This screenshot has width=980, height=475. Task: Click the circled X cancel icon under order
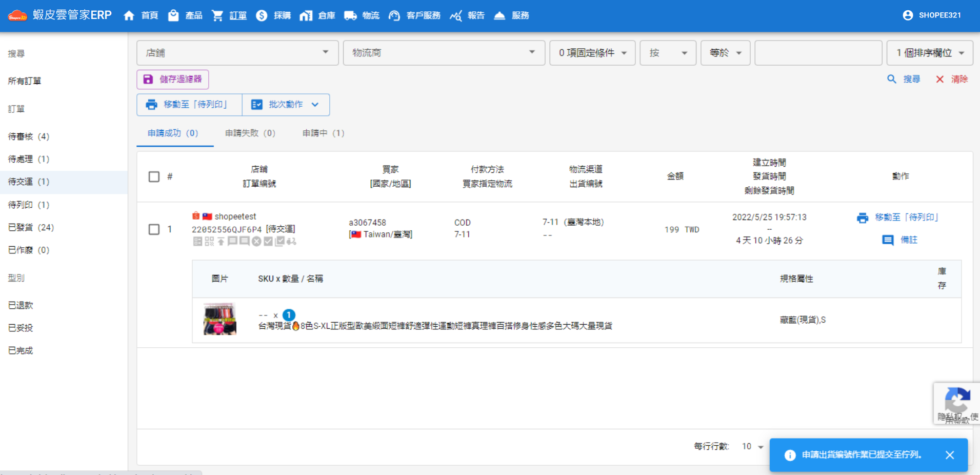(256, 242)
